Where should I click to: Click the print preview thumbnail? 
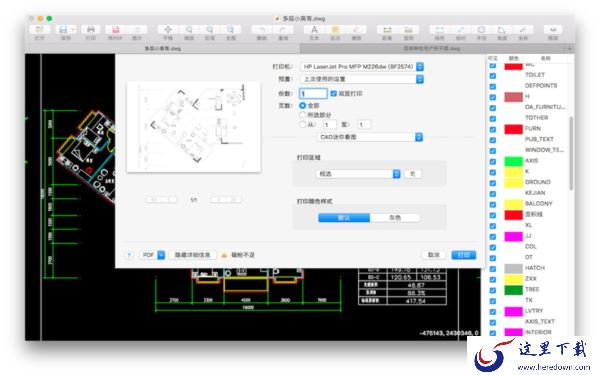click(x=194, y=127)
